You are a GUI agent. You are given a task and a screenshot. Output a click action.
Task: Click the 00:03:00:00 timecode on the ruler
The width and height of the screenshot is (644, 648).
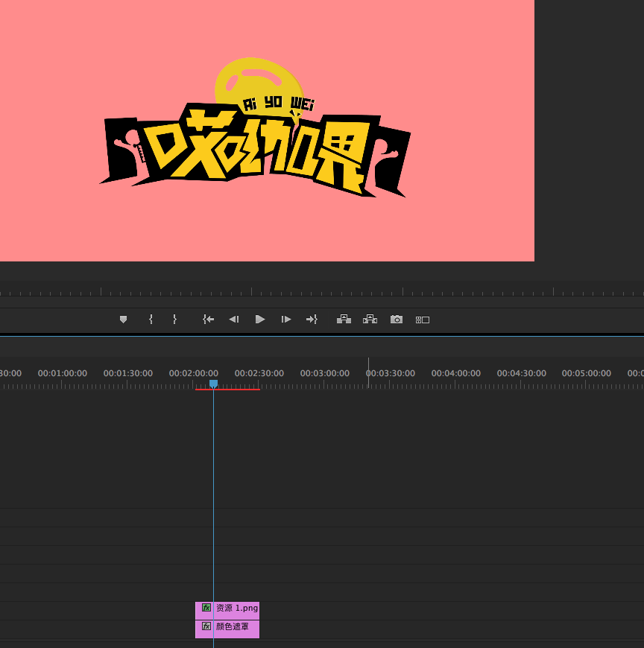click(x=325, y=373)
